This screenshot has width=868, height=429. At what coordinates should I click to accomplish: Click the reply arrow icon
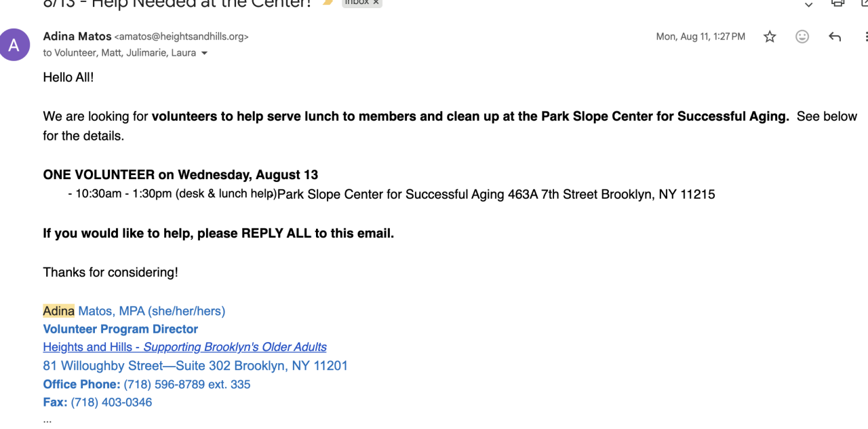point(835,37)
